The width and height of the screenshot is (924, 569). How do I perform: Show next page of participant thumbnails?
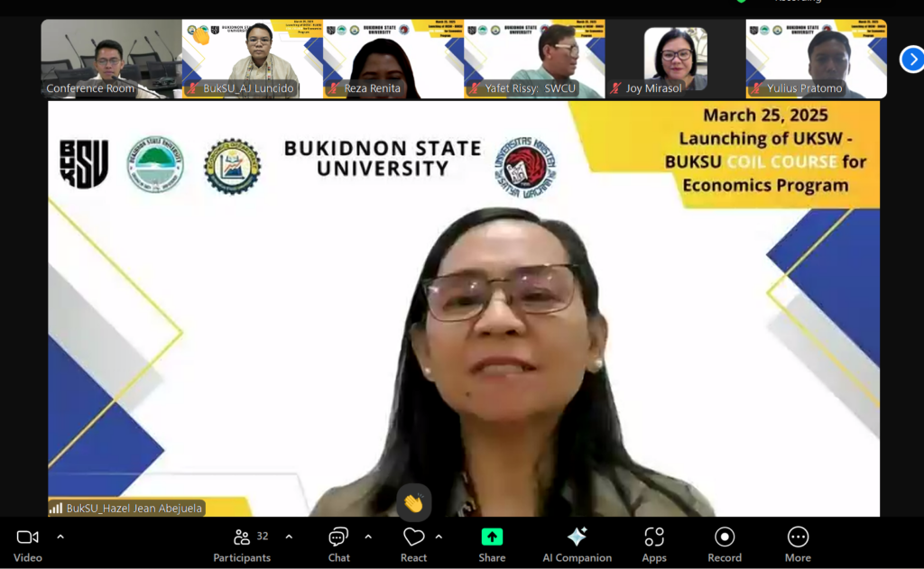point(912,60)
